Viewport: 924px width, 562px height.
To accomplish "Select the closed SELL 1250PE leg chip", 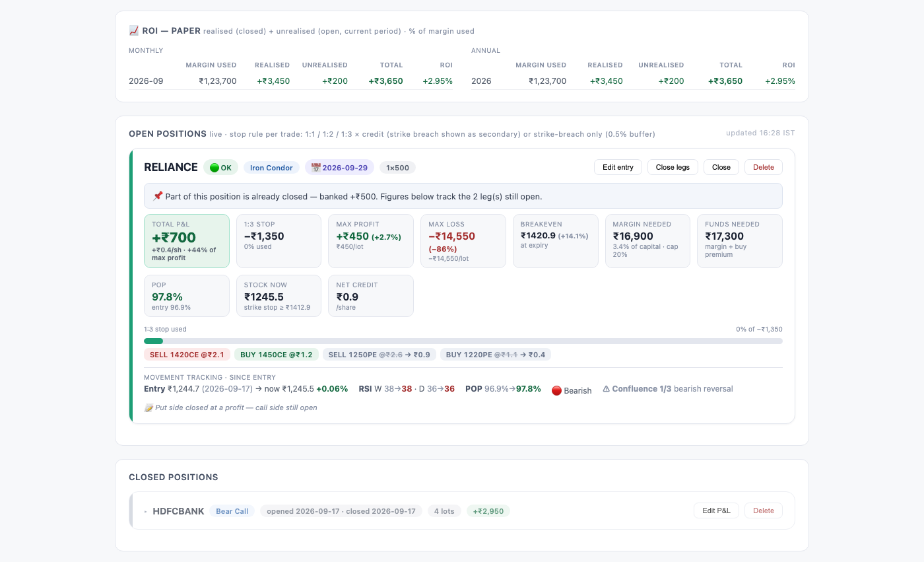I will (x=379, y=355).
